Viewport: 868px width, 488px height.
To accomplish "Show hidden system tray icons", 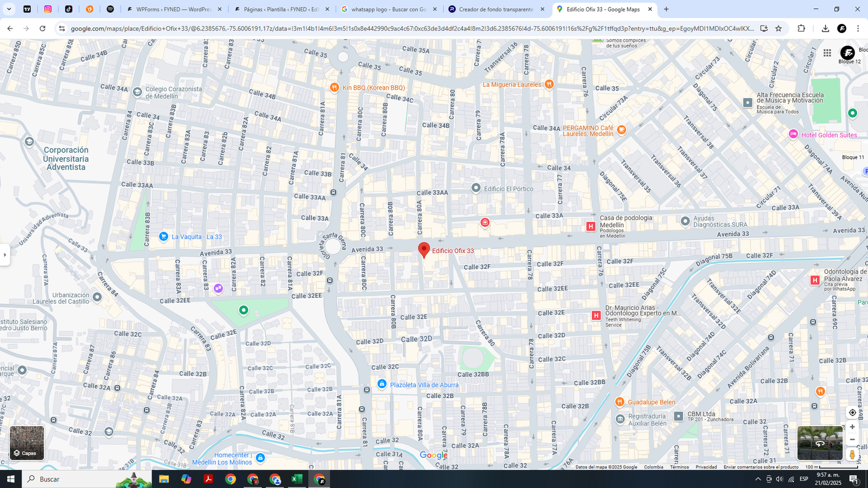I will point(758,479).
